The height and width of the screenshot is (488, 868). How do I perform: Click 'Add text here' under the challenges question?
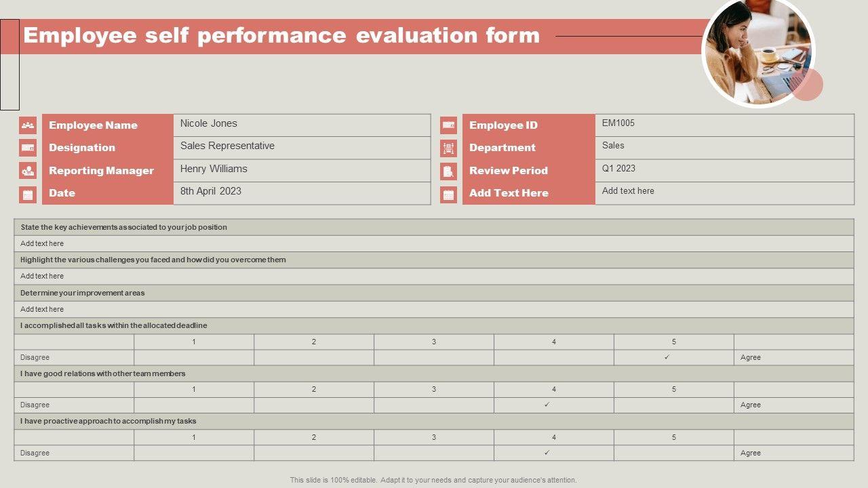pos(42,276)
